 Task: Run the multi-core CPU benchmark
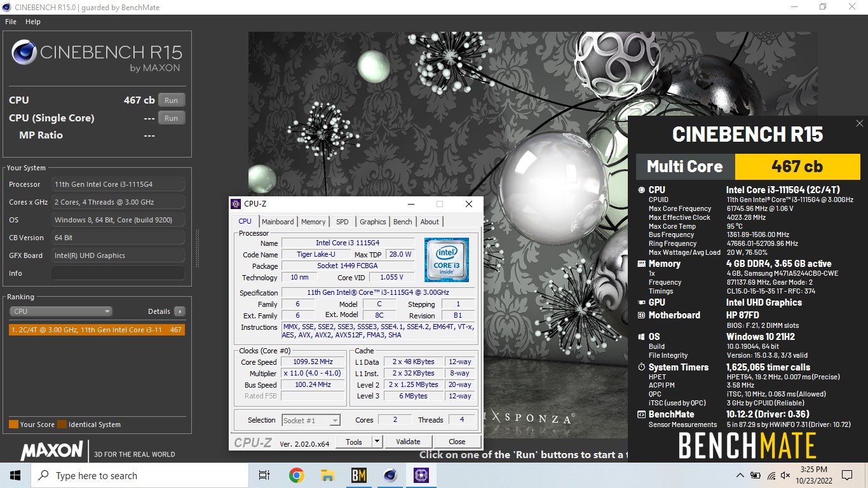pyautogui.click(x=172, y=100)
